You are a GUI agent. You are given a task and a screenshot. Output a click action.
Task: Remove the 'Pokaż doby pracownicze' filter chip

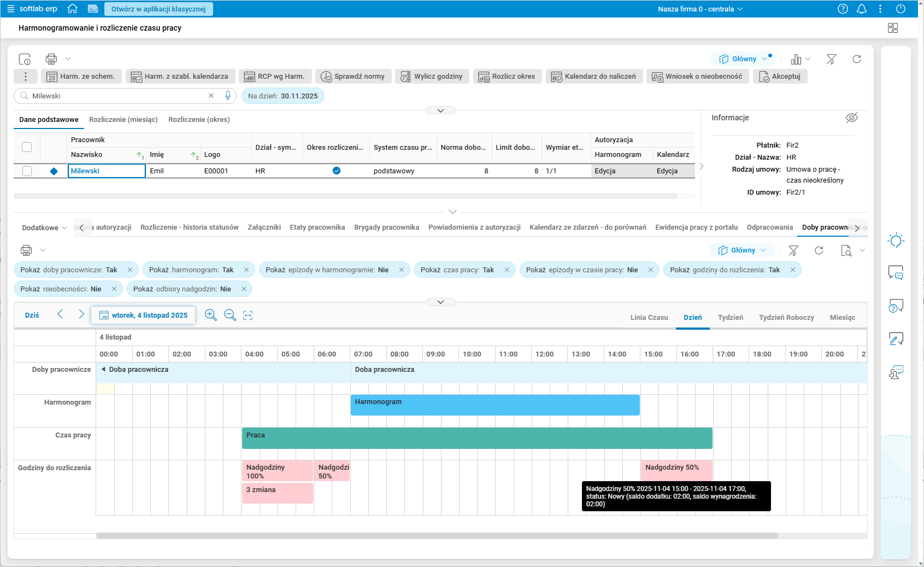pyautogui.click(x=130, y=270)
